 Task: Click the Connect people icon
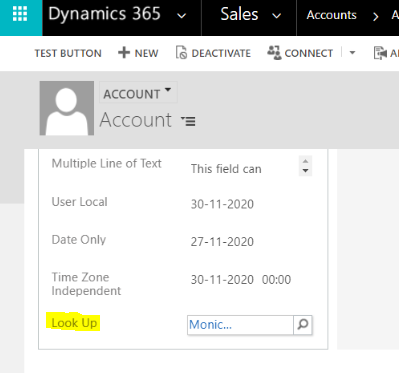pos(274,53)
